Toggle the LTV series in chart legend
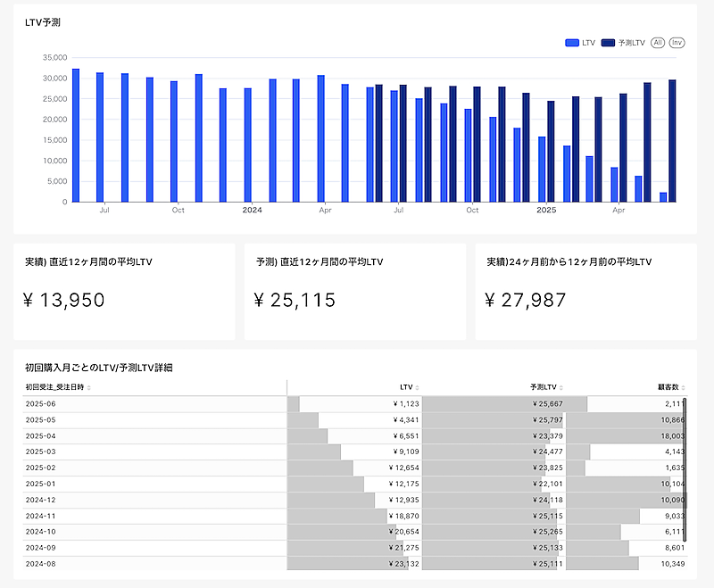The width and height of the screenshot is (714, 588). click(589, 43)
